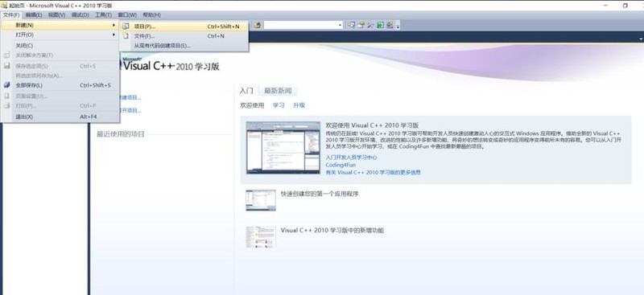The image size is (644, 295).
Task: Select 从现有代码创建项目(E)...
Action: coord(184,46)
